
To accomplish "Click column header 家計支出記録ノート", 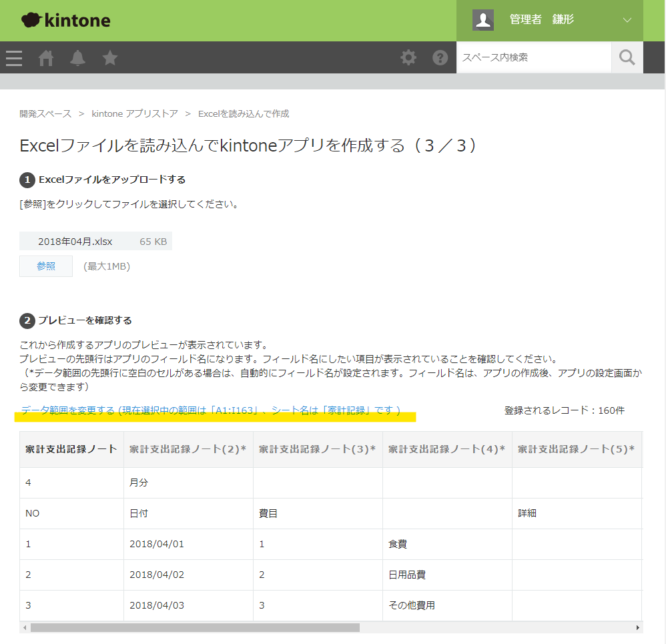I will 71,449.
